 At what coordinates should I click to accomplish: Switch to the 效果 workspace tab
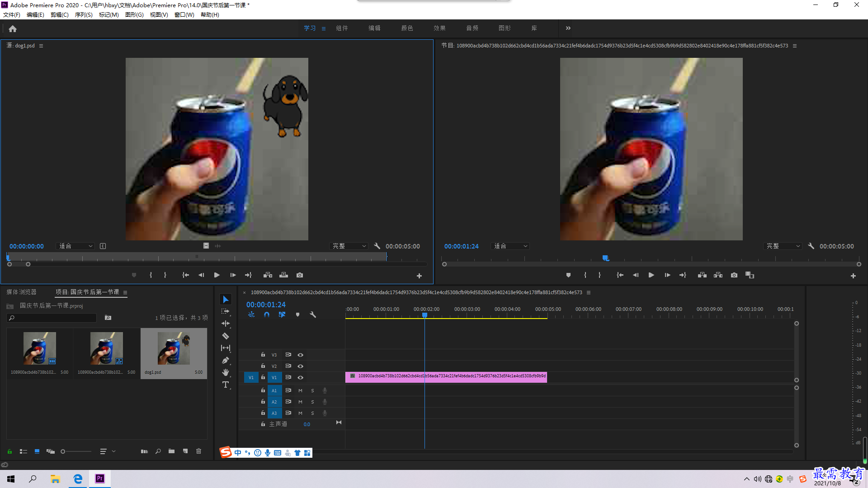click(439, 28)
